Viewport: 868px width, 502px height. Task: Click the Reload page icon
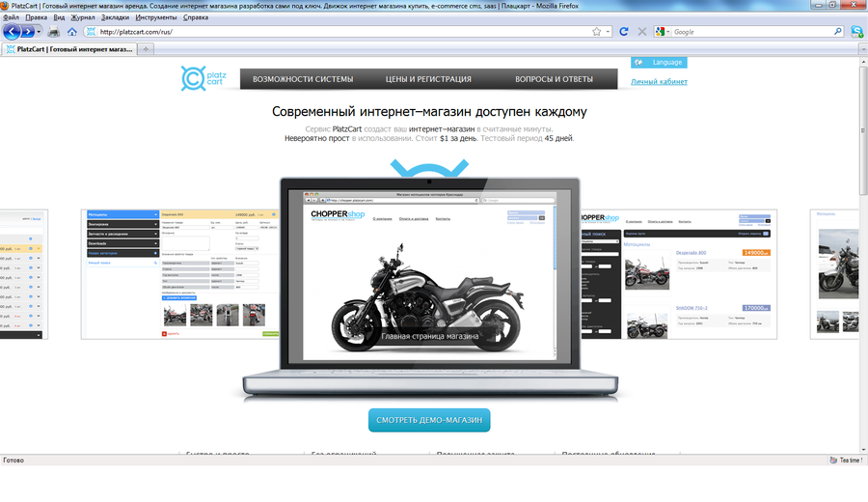tap(624, 32)
